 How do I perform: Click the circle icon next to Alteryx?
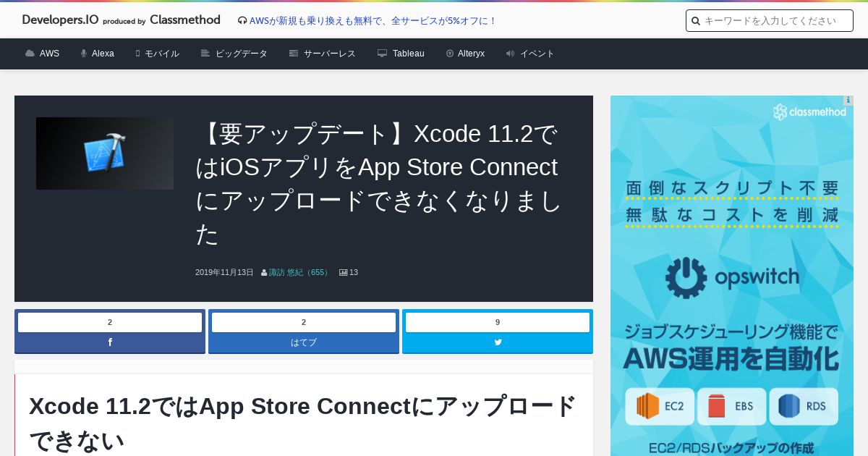pyautogui.click(x=450, y=54)
